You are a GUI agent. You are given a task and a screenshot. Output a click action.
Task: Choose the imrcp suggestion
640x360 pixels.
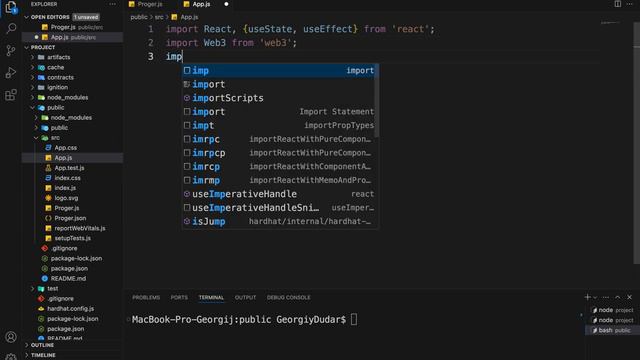(x=279, y=167)
